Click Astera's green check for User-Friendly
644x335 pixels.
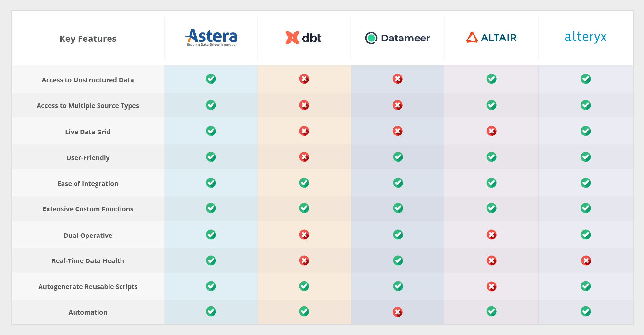point(211,157)
